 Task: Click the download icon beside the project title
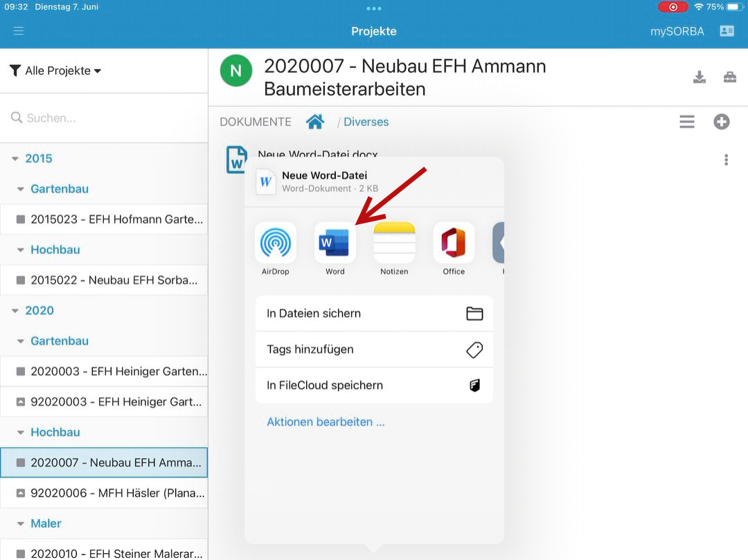coord(700,77)
